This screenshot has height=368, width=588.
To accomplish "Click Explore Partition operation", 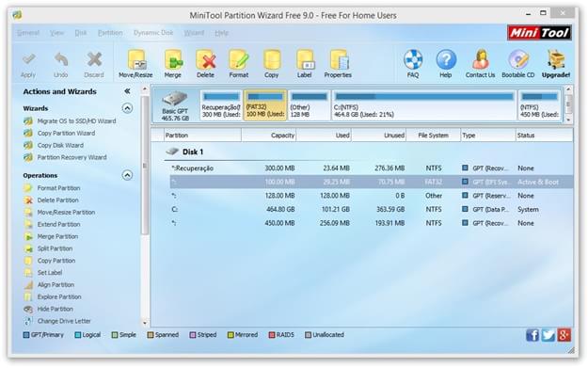I will (59, 296).
